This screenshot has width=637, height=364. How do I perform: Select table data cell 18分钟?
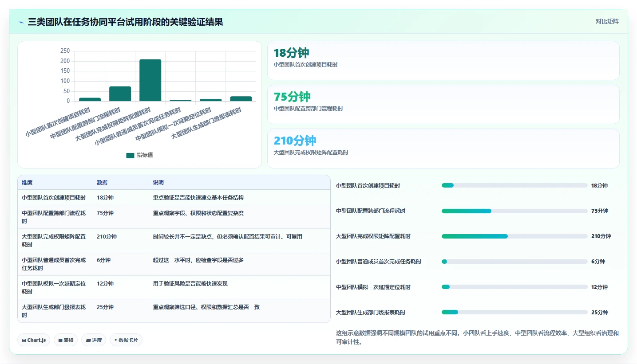coord(105,198)
